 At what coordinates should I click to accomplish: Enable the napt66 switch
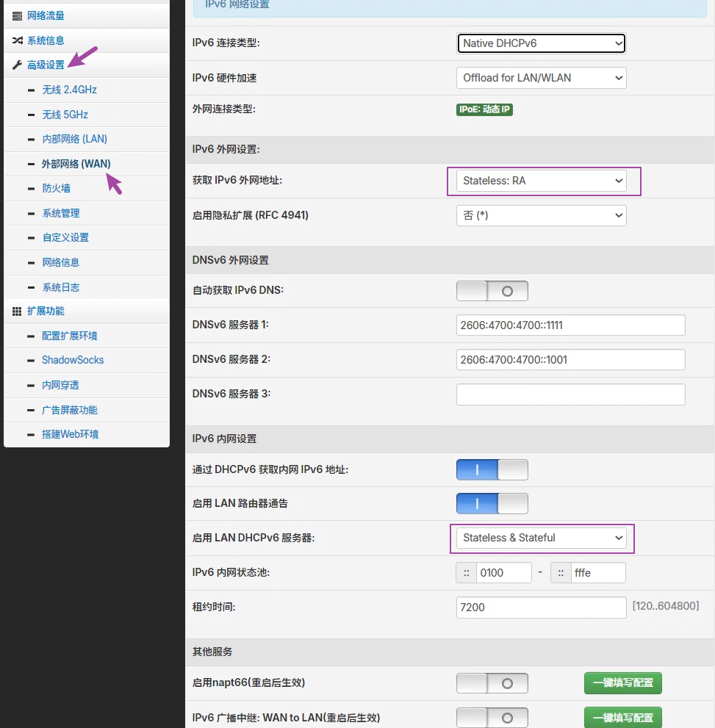point(492,683)
